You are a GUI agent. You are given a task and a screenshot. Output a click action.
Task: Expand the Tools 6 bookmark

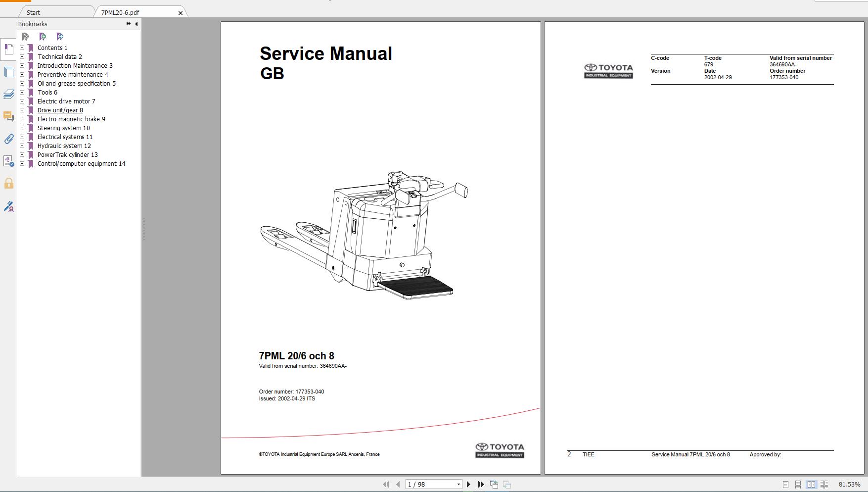pyautogui.click(x=22, y=93)
